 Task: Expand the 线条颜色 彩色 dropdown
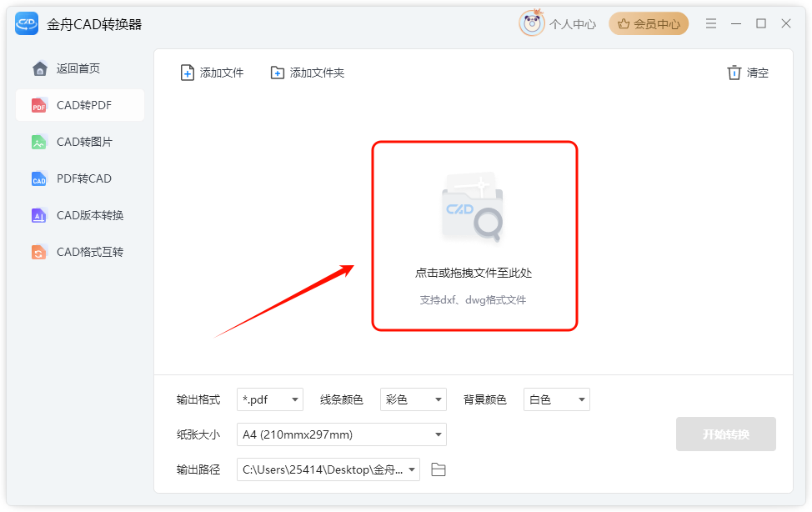point(414,399)
